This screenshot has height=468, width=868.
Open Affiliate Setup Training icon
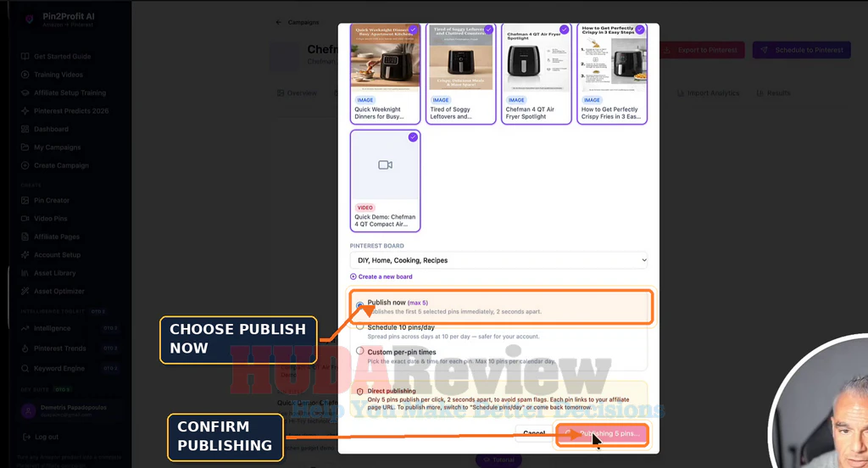[x=25, y=92]
